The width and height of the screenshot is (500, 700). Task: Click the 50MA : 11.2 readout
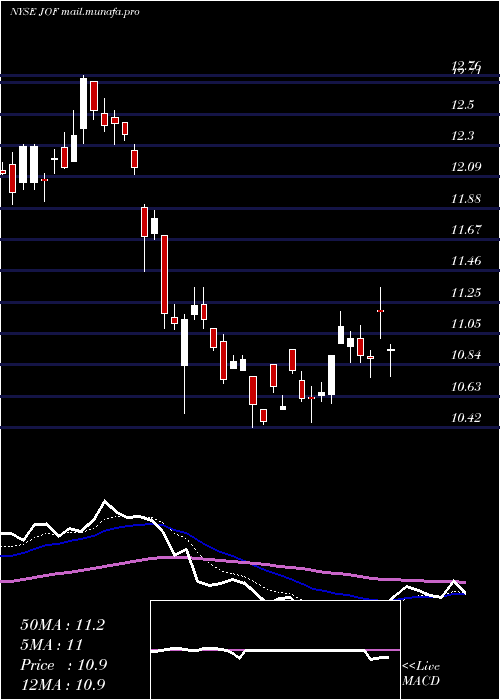pos(63,625)
